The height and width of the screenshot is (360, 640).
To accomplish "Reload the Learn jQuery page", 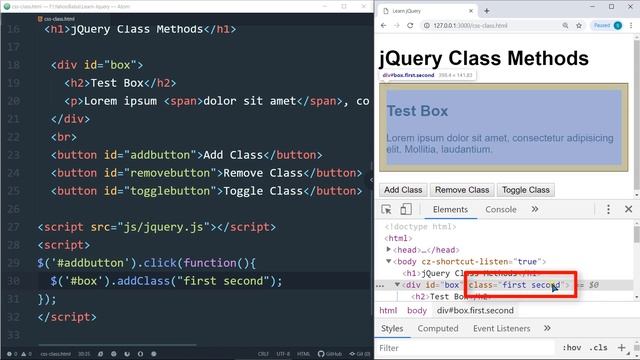I will [410, 25].
